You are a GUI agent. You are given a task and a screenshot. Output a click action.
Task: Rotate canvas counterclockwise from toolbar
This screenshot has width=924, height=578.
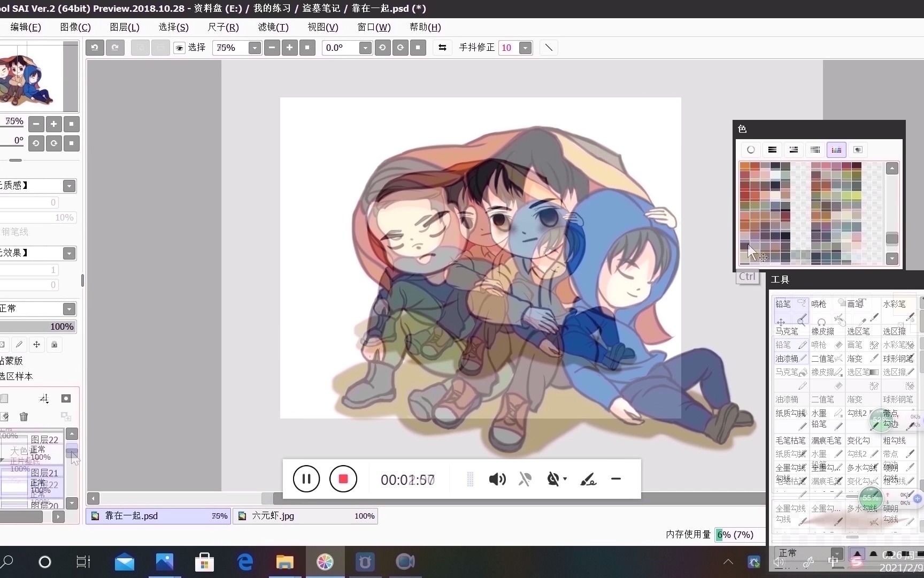click(x=382, y=48)
